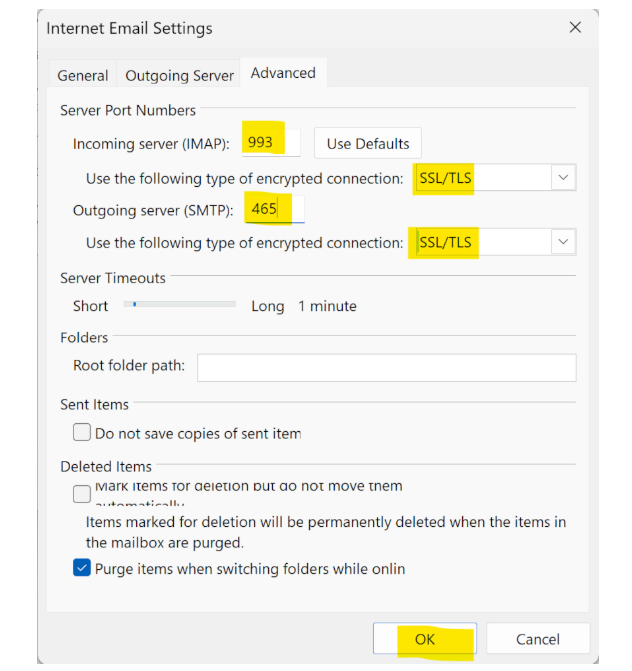
Task: Enable Do not save copies of sent items
Action: (x=82, y=433)
